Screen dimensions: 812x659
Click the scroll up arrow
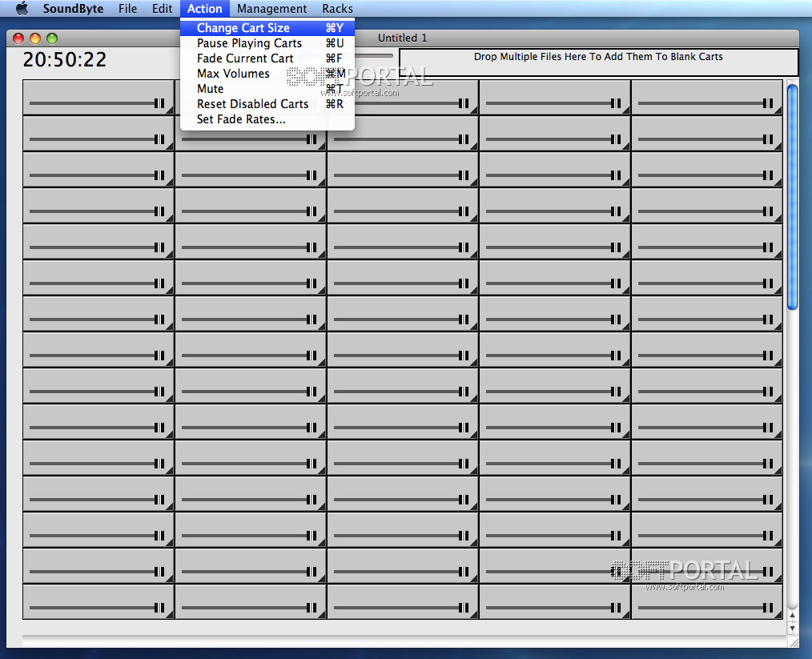click(792, 616)
